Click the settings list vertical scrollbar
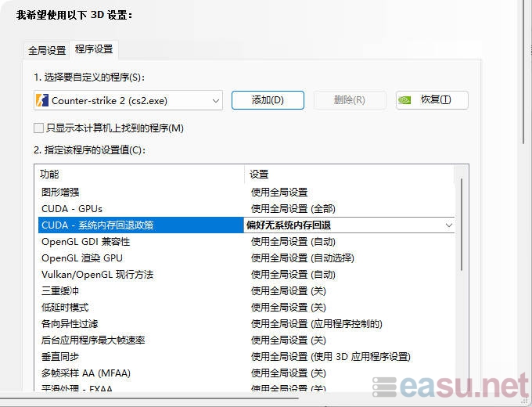The image size is (532, 407). (462, 225)
